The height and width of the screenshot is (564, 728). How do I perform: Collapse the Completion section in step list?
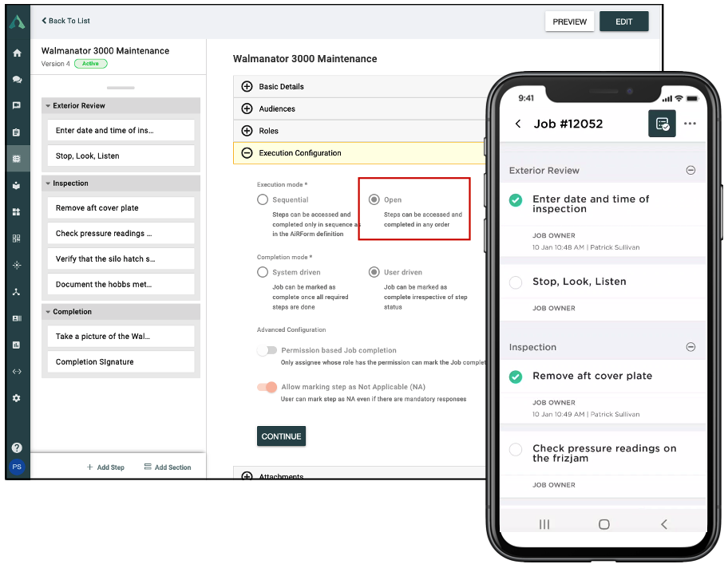tap(48, 312)
